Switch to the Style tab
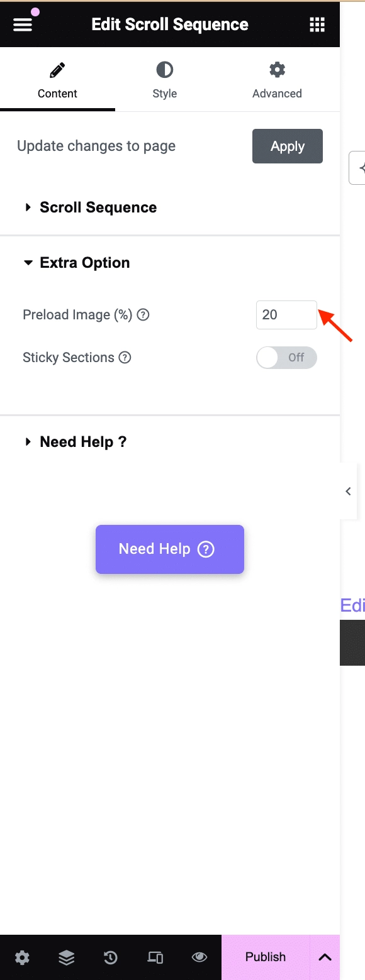 click(x=165, y=80)
